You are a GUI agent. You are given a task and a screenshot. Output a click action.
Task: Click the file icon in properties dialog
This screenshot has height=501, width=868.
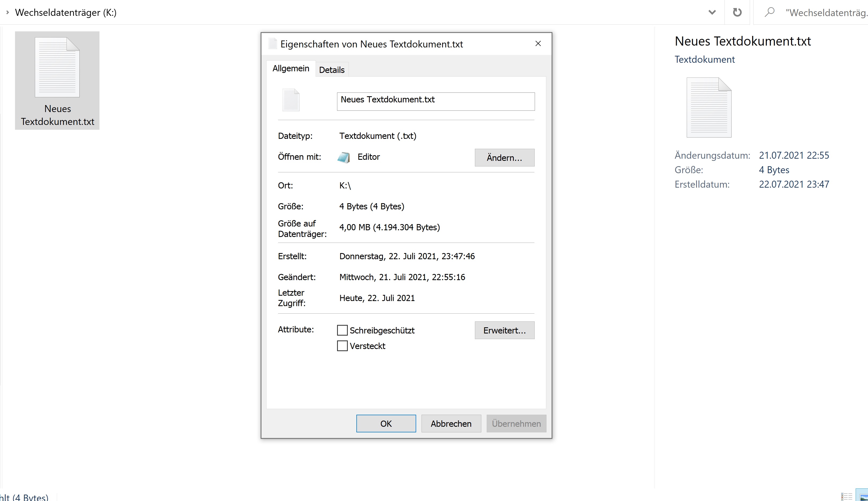(291, 100)
